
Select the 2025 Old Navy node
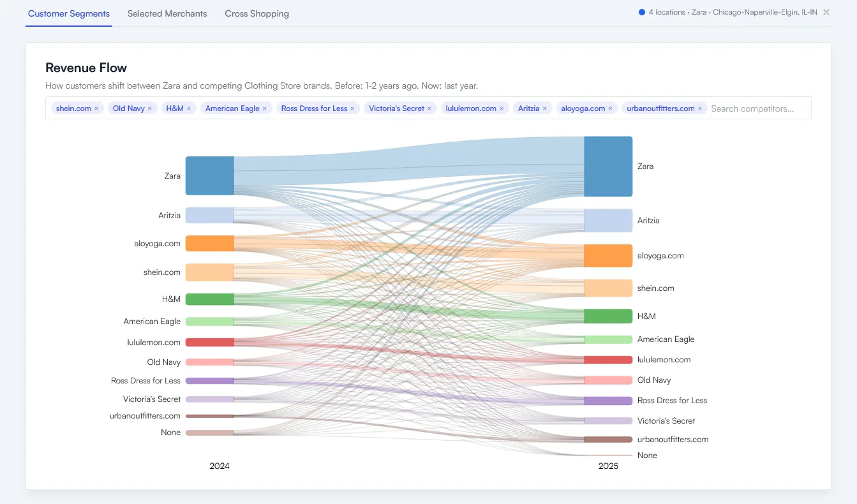609,380
